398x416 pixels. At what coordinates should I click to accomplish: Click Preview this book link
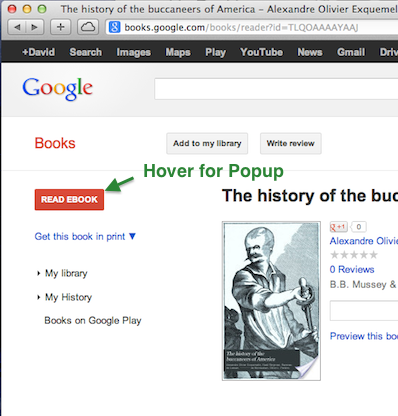click(364, 336)
